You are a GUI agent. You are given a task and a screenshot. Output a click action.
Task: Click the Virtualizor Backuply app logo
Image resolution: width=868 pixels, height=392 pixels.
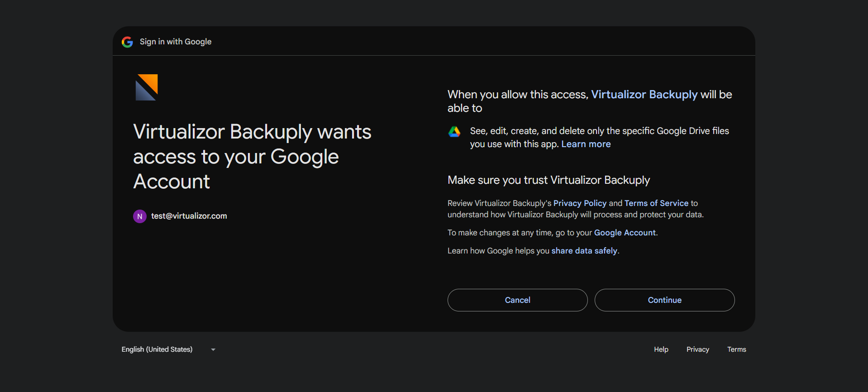click(x=147, y=87)
